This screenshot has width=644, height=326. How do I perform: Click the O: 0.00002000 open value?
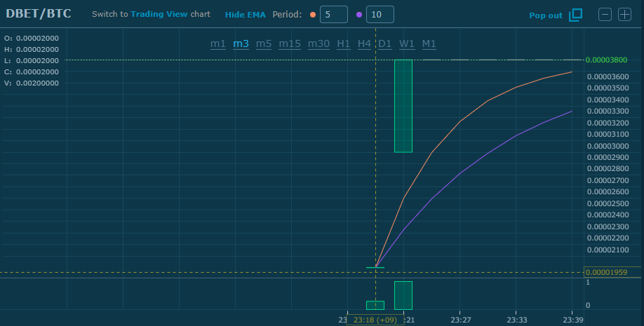click(x=31, y=38)
